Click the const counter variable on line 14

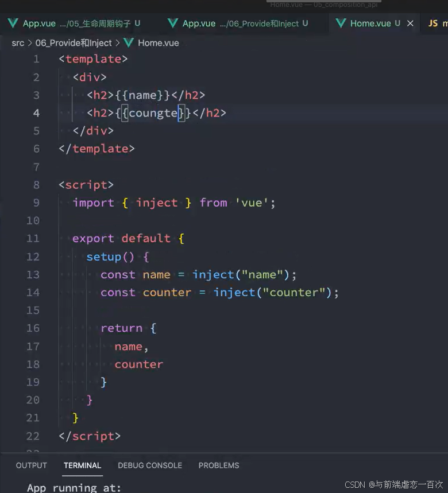(x=167, y=293)
